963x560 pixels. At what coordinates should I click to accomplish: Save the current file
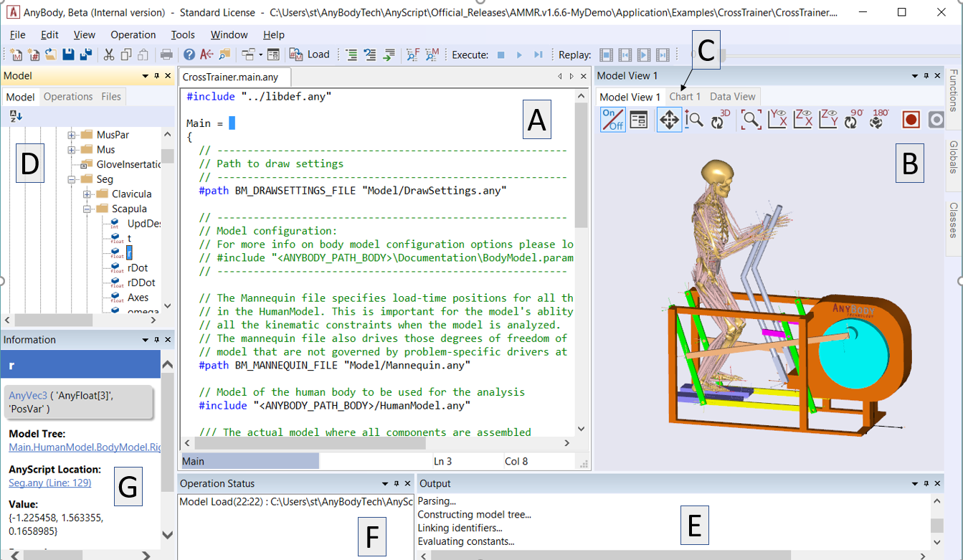tap(69, 54)
